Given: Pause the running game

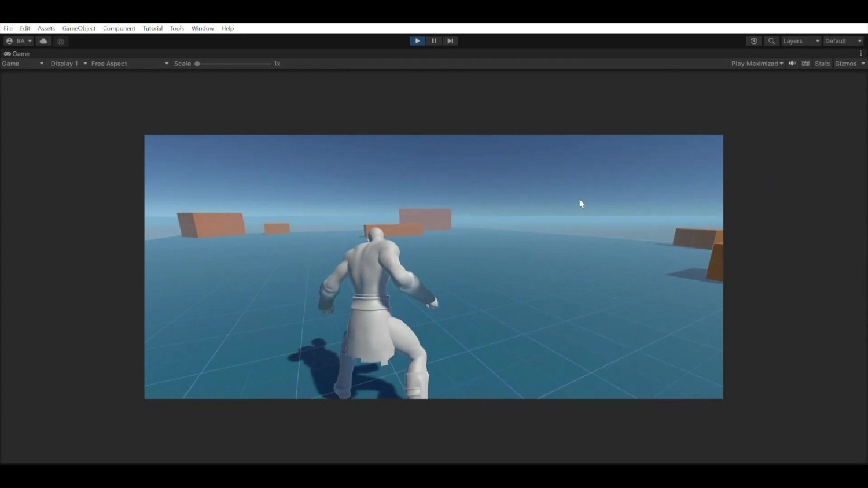Looking at the screenshot, I should click(434, 41).
